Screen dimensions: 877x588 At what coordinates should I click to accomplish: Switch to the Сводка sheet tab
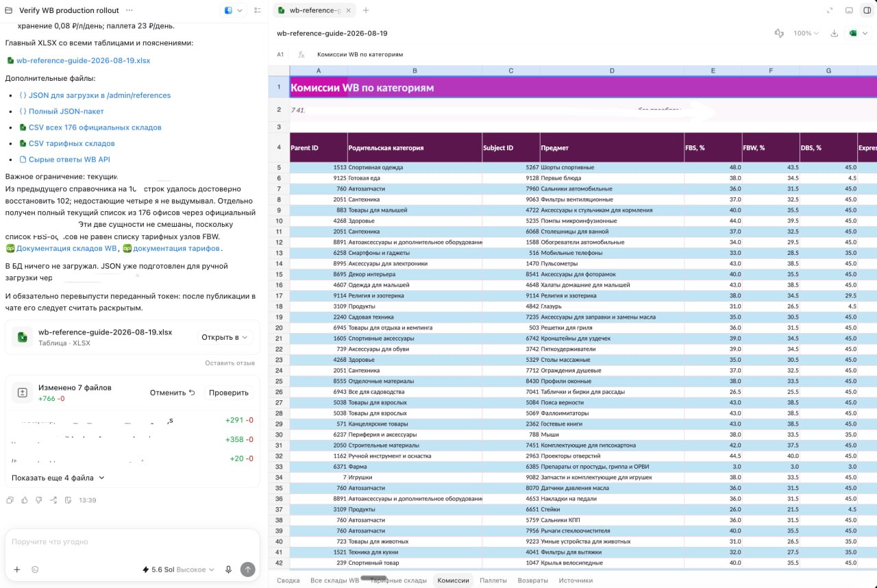[288, 580]
